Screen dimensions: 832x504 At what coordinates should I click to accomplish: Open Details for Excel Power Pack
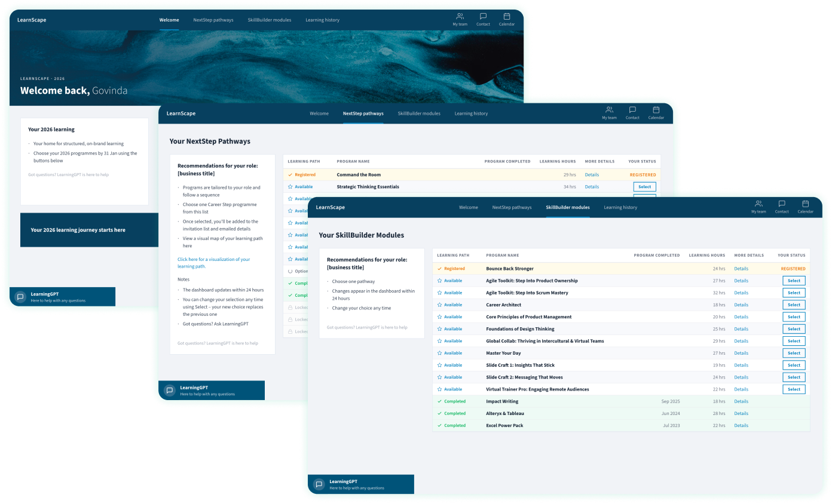click(741, 425)
